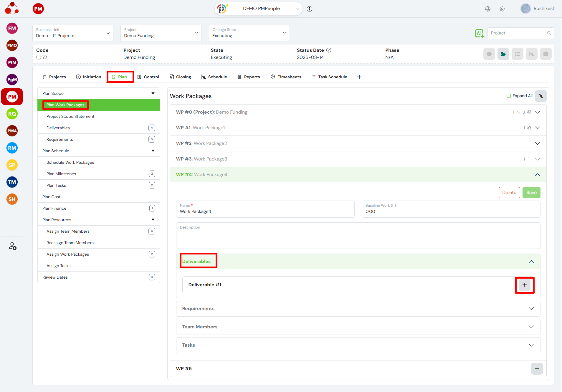Screen dimensions: 562x392
Task: Select the radio button beside code 77
Action: (39, 57)
